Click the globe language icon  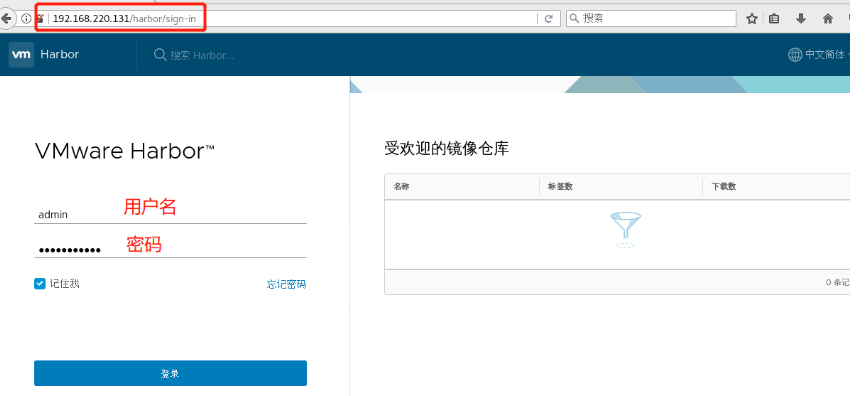coord(795,55)
